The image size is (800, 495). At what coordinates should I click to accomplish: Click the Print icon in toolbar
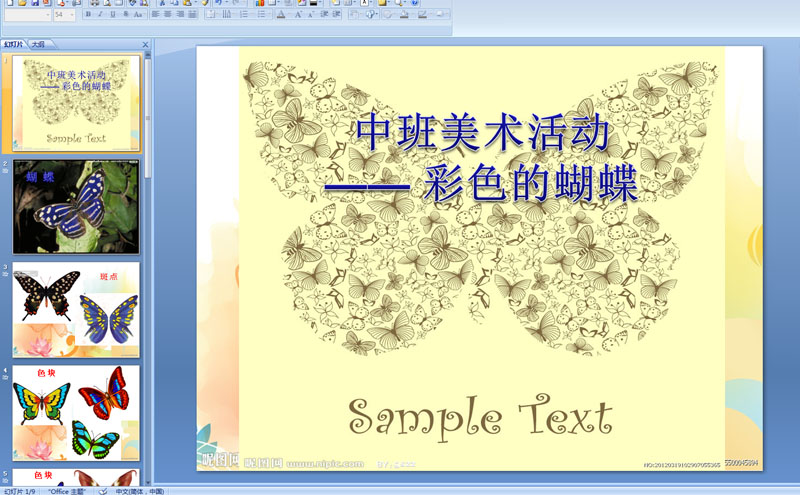94,2
